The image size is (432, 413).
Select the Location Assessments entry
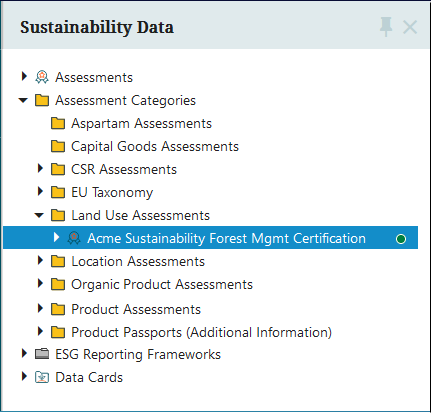coord(138,261)
